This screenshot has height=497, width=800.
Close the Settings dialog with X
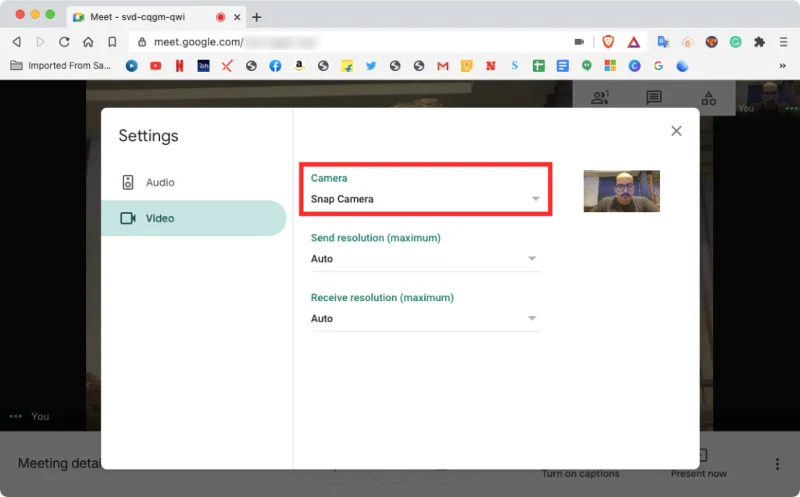click(x=676, y=131)
